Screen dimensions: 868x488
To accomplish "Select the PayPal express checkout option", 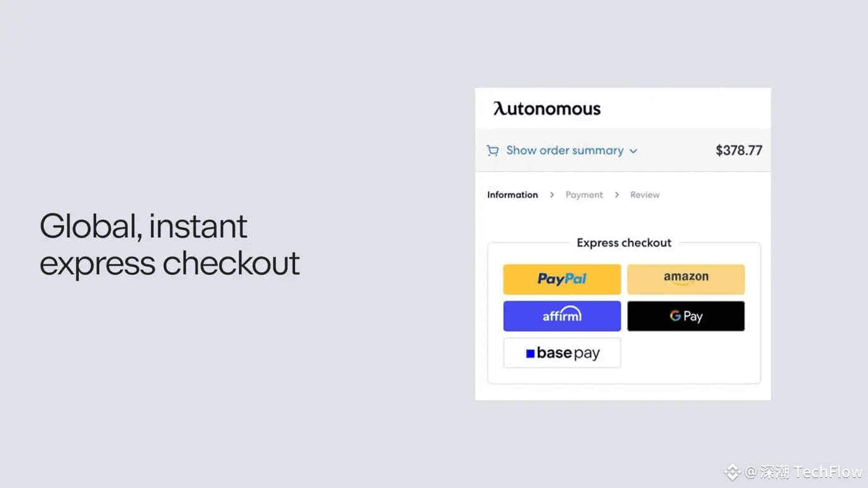I will click(561, 279).
